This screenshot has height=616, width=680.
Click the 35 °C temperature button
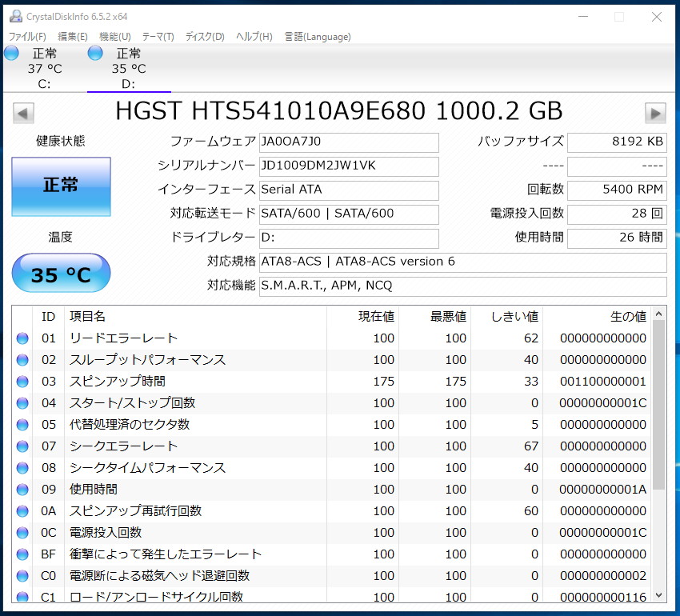[61, 274]
